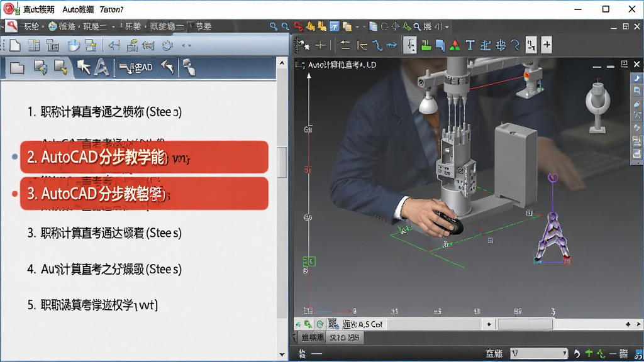Select highlighted item '2. AutoCAD分步教学能'

point(144,157)
